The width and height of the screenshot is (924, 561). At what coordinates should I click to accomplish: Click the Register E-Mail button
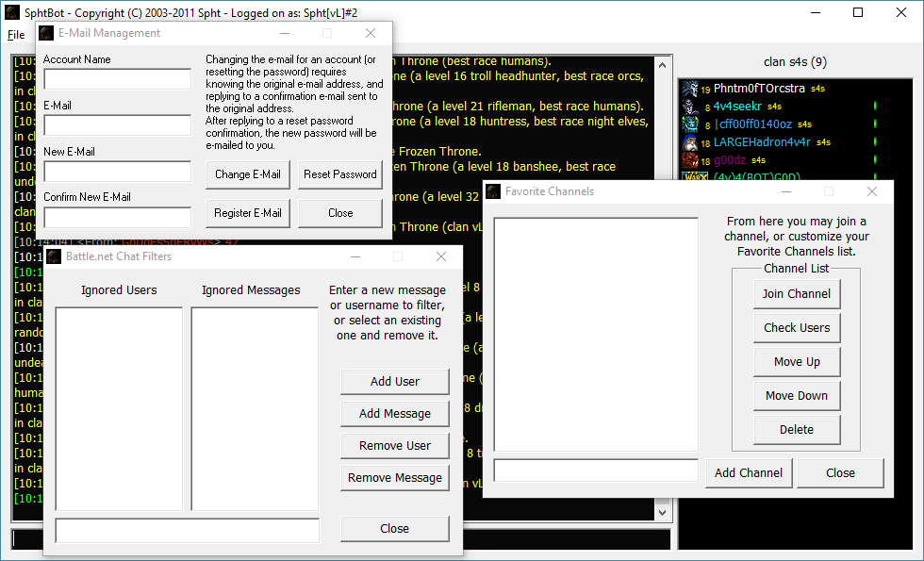(x=247, y=213)
